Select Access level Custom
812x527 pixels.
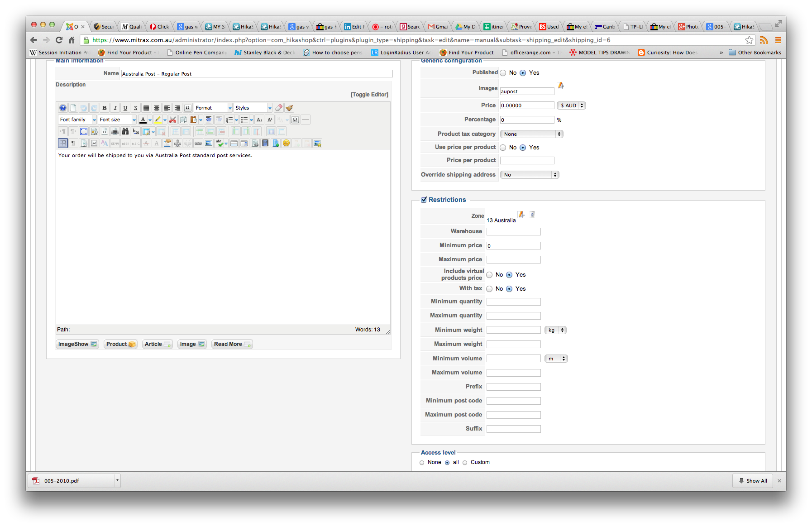(465, 463)
